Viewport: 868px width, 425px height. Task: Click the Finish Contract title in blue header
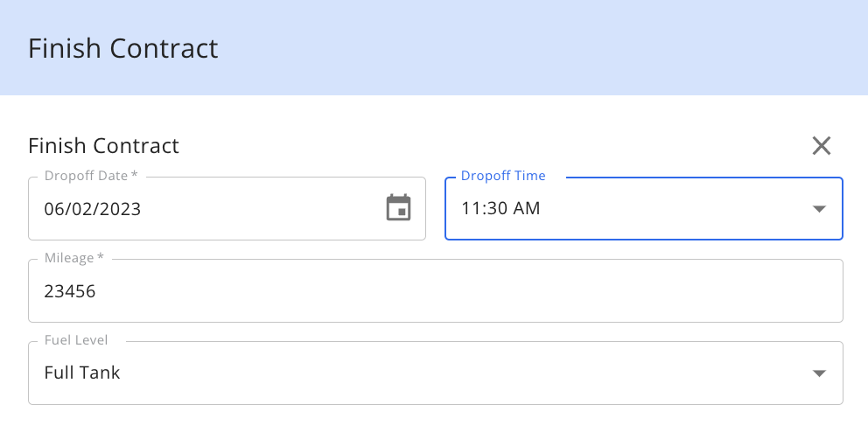point(122,49)
